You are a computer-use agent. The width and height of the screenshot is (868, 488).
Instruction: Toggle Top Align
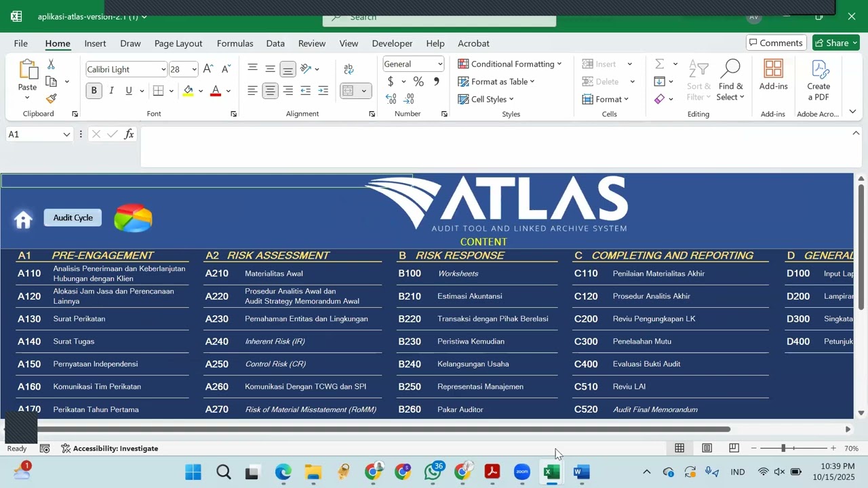(x=252, y=69)
